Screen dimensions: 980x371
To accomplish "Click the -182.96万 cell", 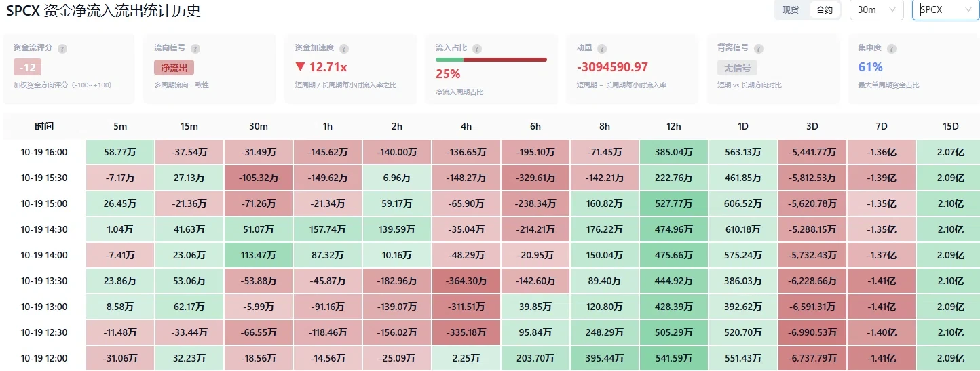I will point(397,281).
